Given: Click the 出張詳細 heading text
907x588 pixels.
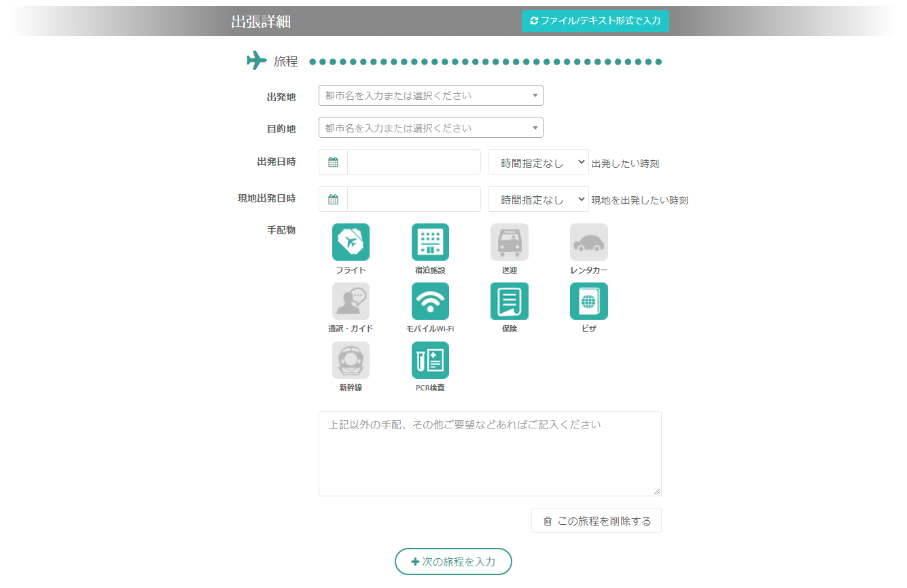Looking at the screenshot, I should [x=261, y=22].
